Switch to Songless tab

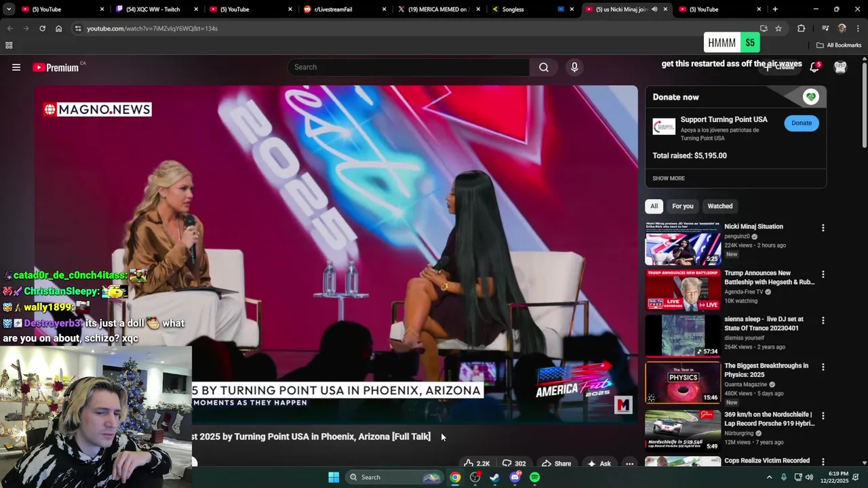point(532,9)
